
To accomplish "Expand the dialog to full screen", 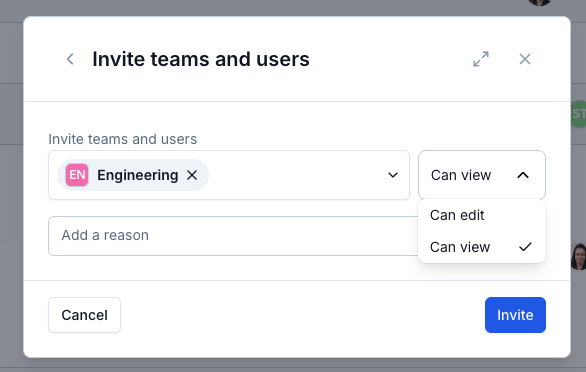I will [x=481, y=59].
